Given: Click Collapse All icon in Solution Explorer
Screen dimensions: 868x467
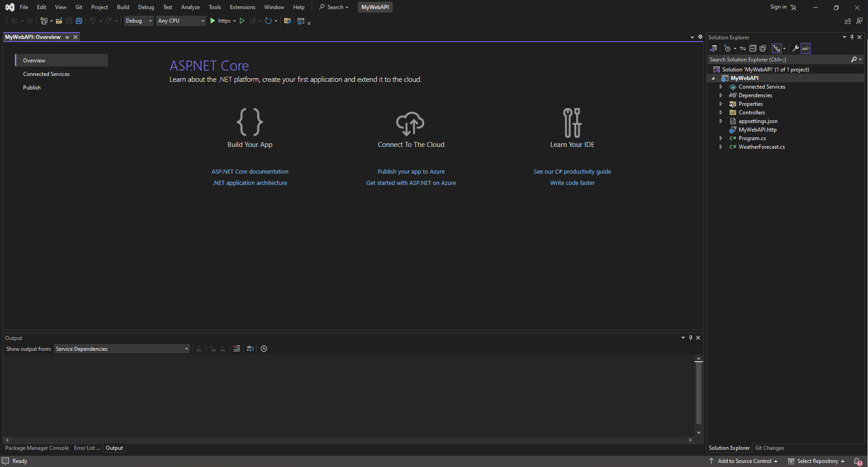Looking at the screenshot, I should tap(753, 48).
